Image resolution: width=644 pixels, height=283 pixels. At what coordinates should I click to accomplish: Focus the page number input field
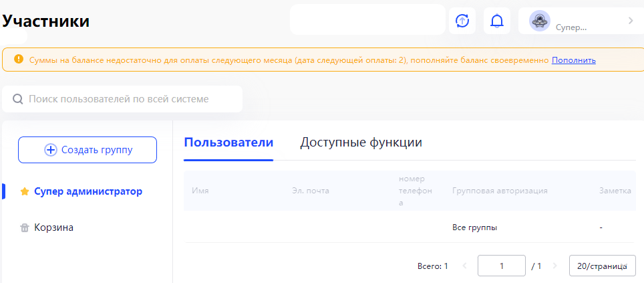(502, 266)
